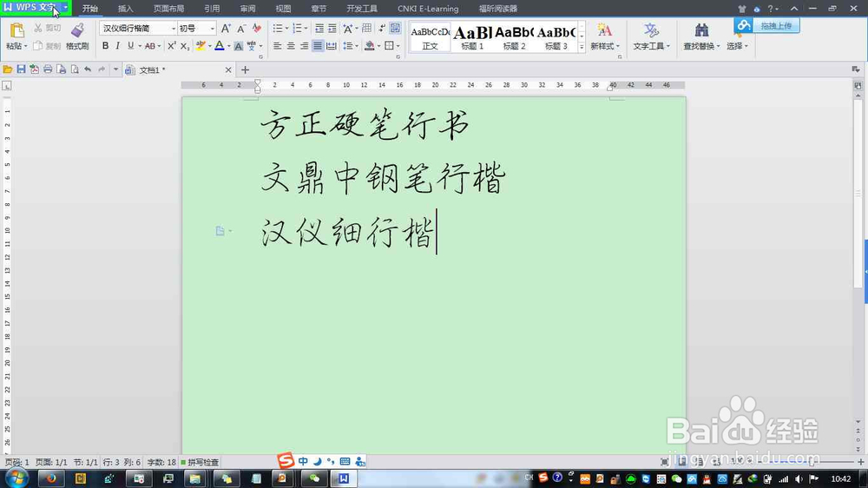Expand the bullet list dropdown arrow
Image resolution: width=868 pixels, height=488 pixels.
[x=286, y=29]
